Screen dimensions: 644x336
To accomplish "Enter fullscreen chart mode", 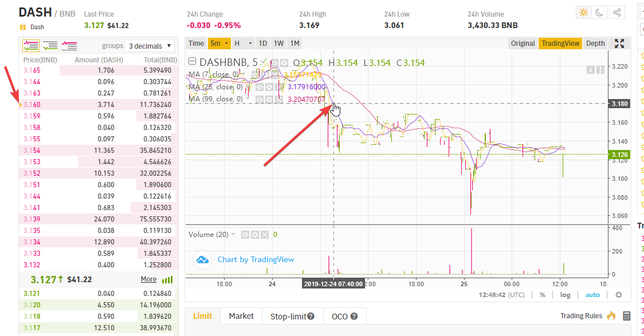I will (619, 44).
